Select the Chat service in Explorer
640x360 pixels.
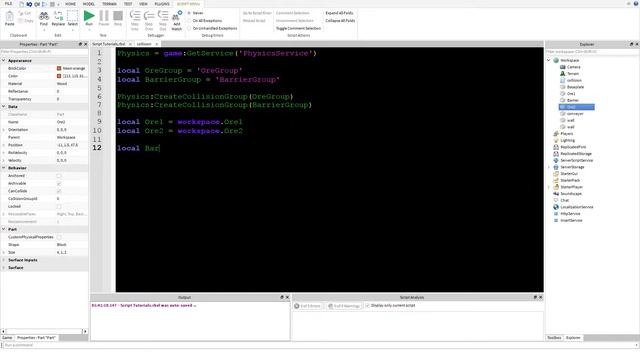564,200
